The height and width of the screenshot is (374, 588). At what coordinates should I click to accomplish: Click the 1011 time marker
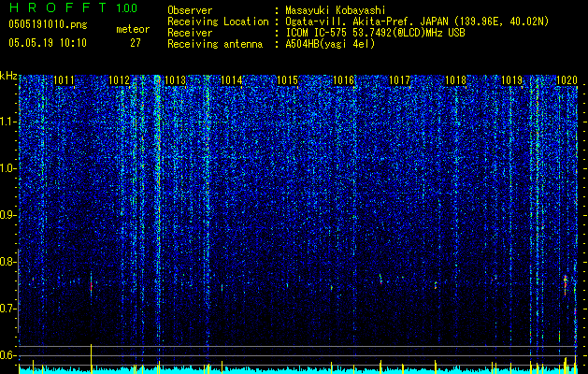click(x=65, y=80)
